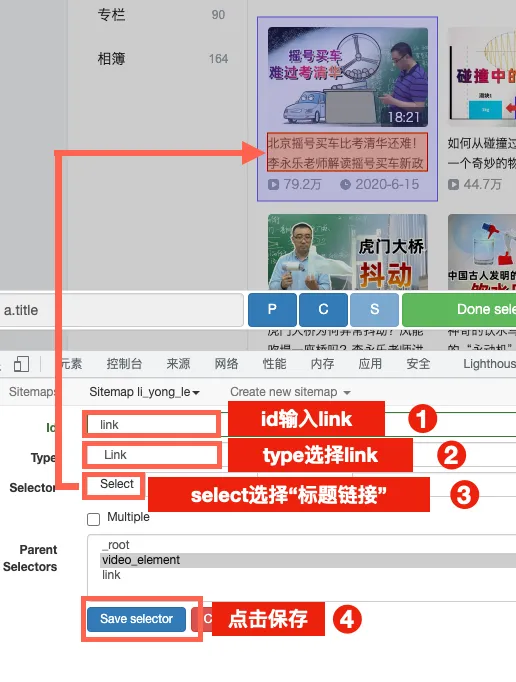This screenshot has height=682, width=516.
Task: Click the play count icon beside 79.2万
Action: click(x=273, y=184)
